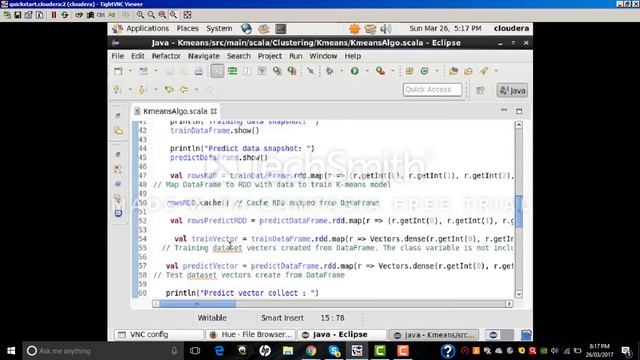Toggle the Mark Occurrences icon
Image resolution: width=640 pixels, height=360 pixels.
tap(247, 71)
